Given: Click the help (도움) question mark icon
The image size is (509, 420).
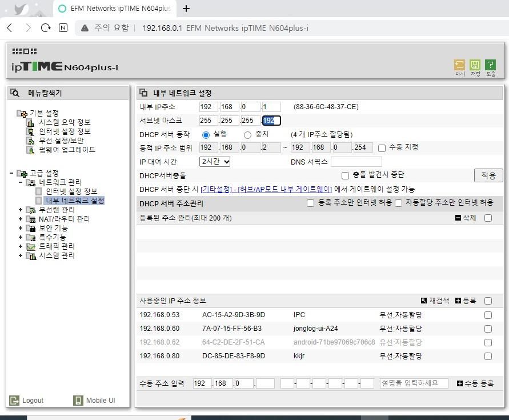Looking at the screenshot, I should (490, 65).
